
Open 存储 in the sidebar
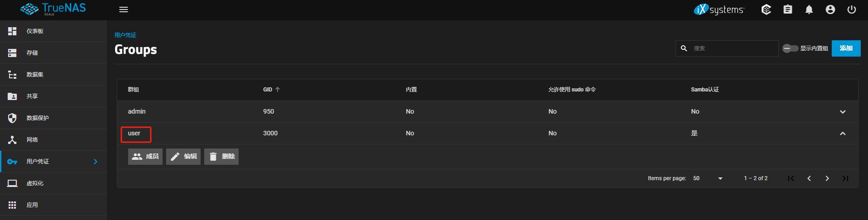pyautogui.click(x=32, y=53)
